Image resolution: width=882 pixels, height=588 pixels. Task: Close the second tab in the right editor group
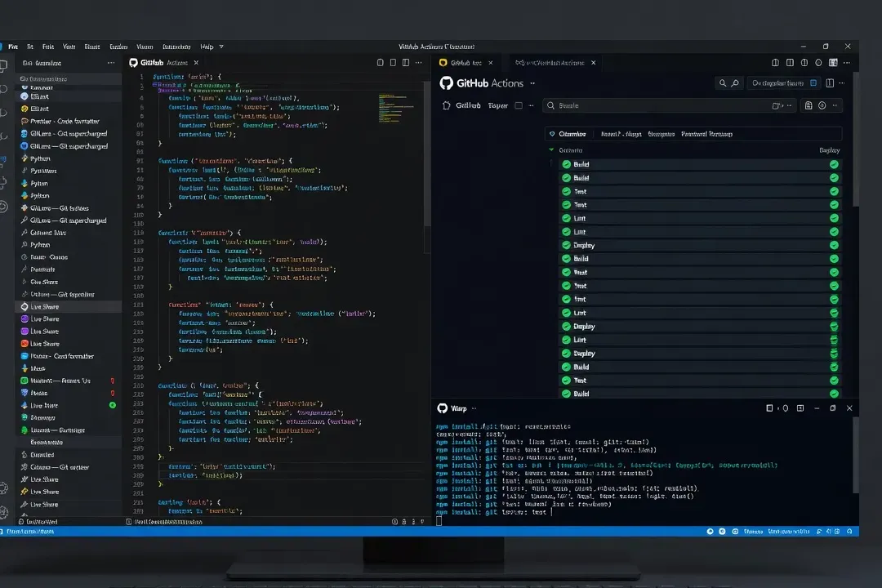(593, 62)
